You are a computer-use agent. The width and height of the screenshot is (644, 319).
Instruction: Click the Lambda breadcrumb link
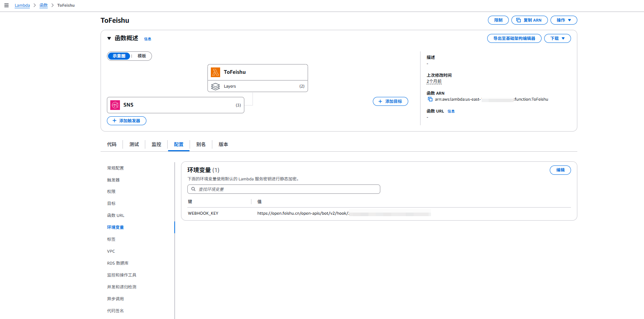[22, 5]
